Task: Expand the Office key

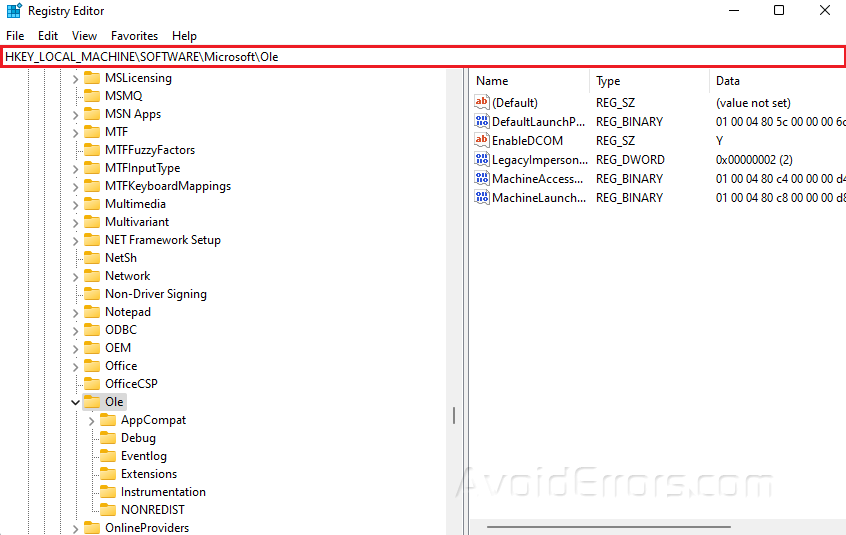Action: tap(76, 367)
